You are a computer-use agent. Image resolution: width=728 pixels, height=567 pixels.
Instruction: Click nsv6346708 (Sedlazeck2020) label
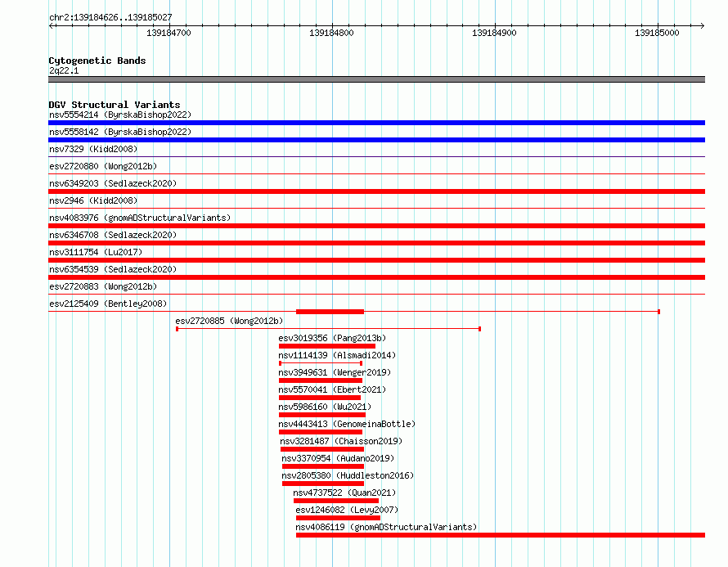click(x=113, y=235)
